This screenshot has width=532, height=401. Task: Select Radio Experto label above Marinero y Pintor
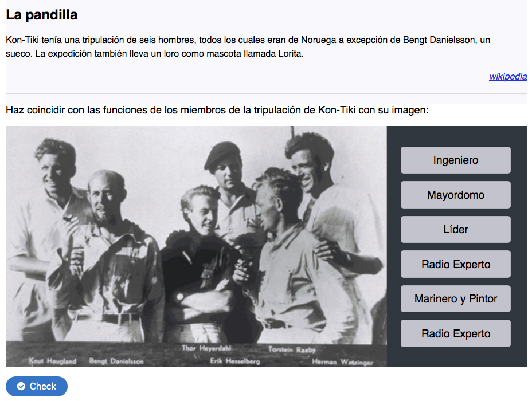(455, 264)
